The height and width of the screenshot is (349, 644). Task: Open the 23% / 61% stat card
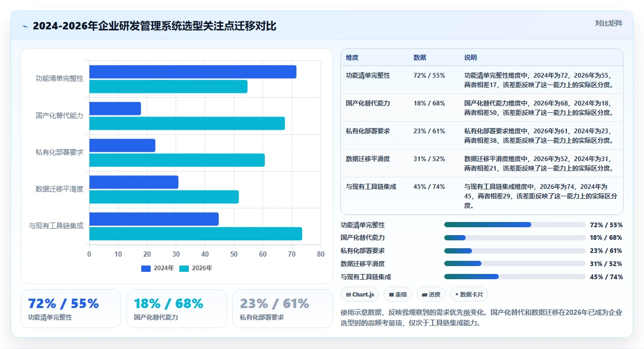pyautogui.click(x=282, y=309)
